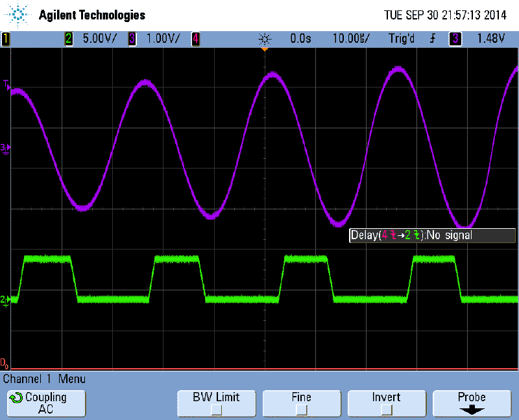Screen dimensions: 519x420
Task: Click the Channel 1 Menu title
Action: pyautogui.click(x=44, y=379)
